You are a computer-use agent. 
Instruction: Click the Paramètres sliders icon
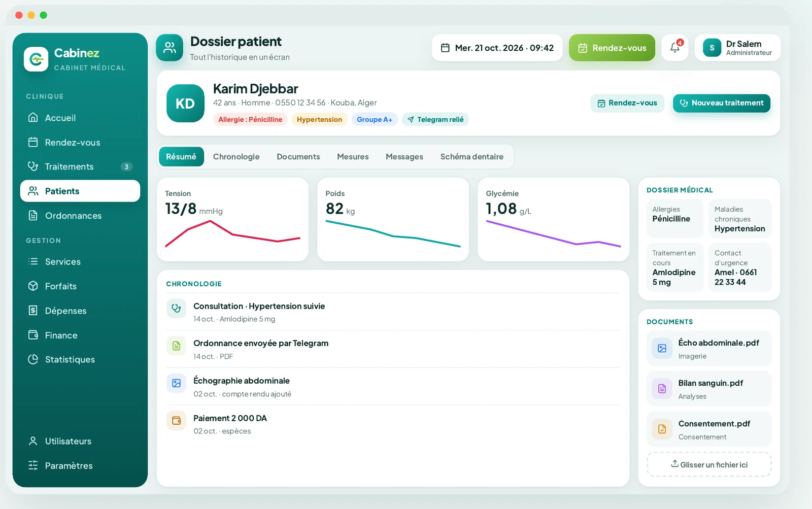pos(33,465)
